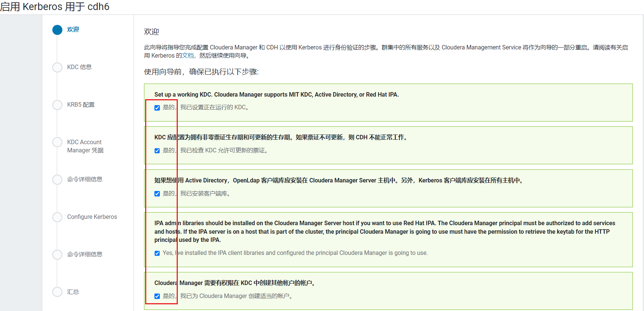Click the Configure Kerberos step circle
Screen dimensions: 644x311
pos(57,217)
